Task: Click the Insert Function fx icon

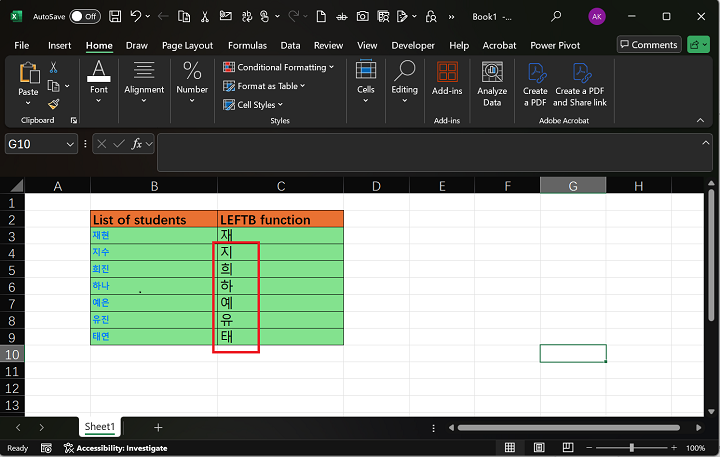Action: 137,145
